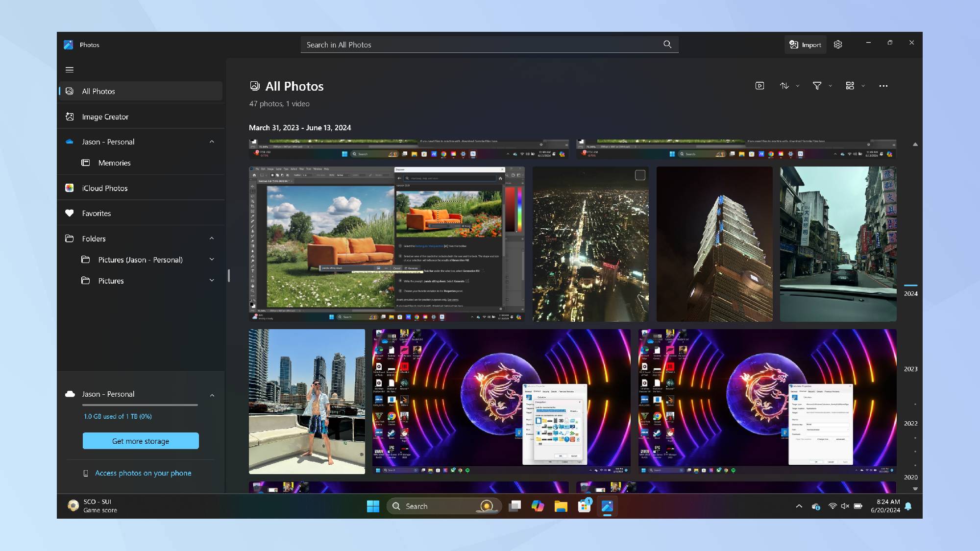Toggle the hamburger navigation menu
Viewport: 980px width, 551px height.
click(x=70, y=70)
